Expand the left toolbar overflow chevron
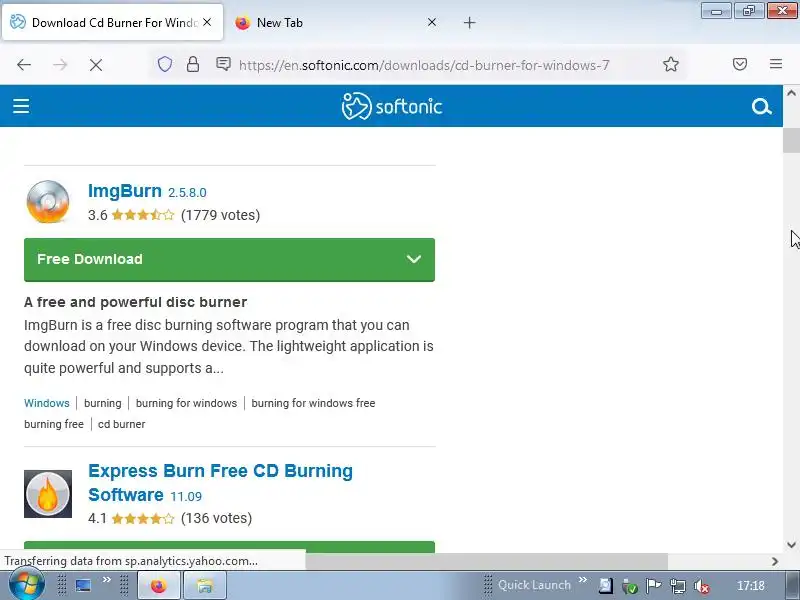This screenshot has width=800, height=600. tap(107, 580)
